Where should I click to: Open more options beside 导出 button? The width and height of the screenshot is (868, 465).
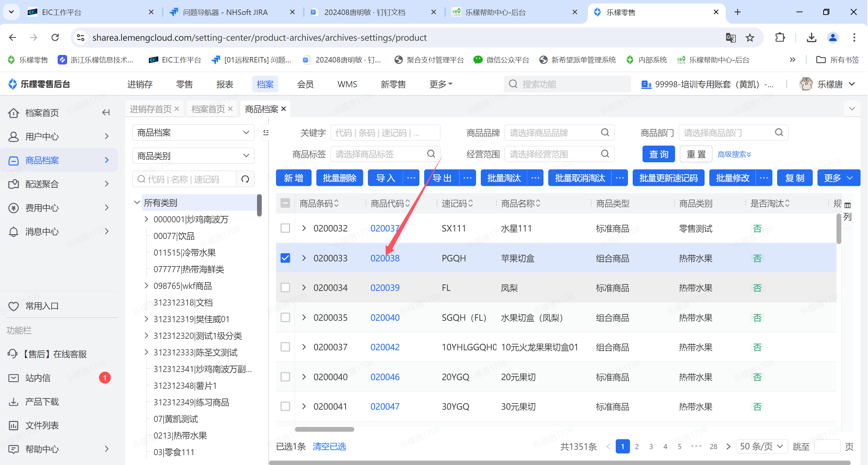(468, 178)
